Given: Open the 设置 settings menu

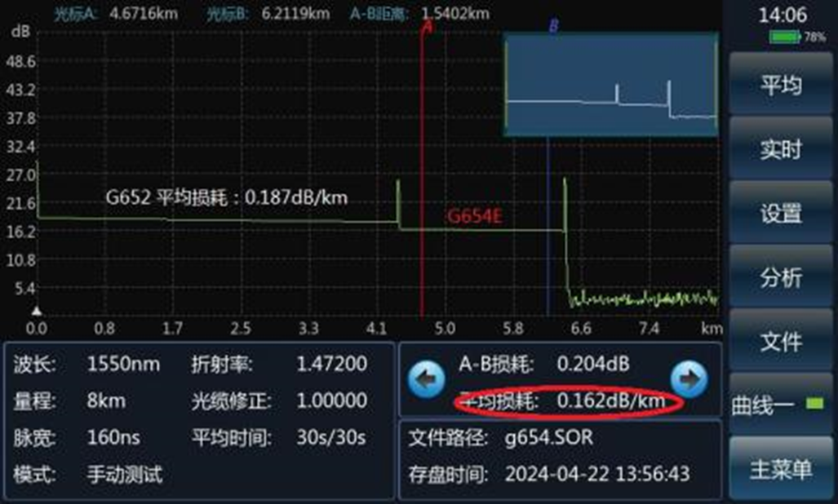Looking at the screenshot, I should [x=781, y=213].
